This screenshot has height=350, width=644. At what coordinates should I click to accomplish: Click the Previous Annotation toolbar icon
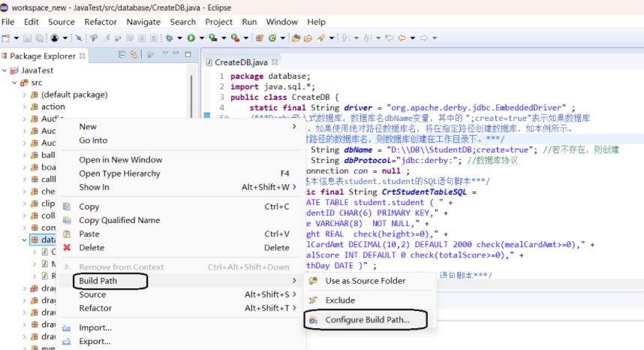367,38
